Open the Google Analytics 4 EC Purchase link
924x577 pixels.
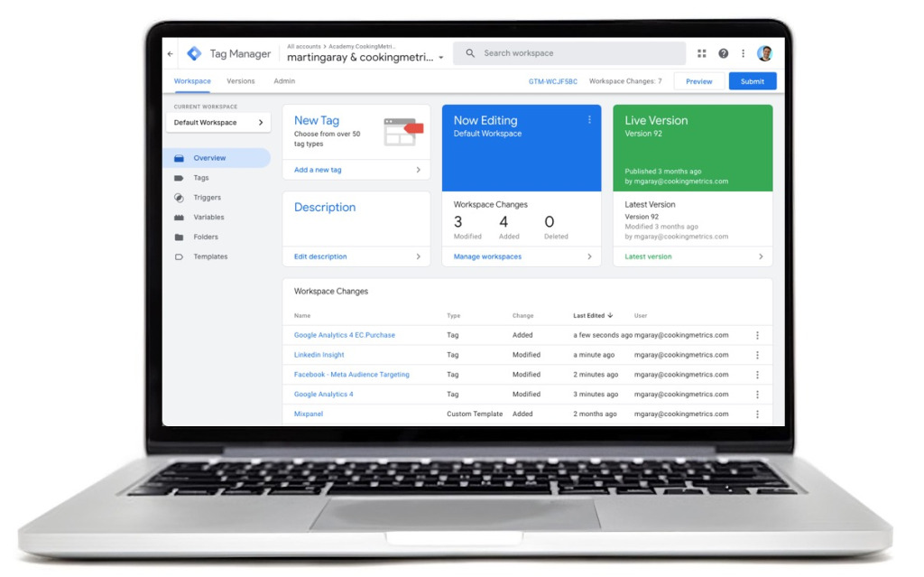[x=346, y=334]
